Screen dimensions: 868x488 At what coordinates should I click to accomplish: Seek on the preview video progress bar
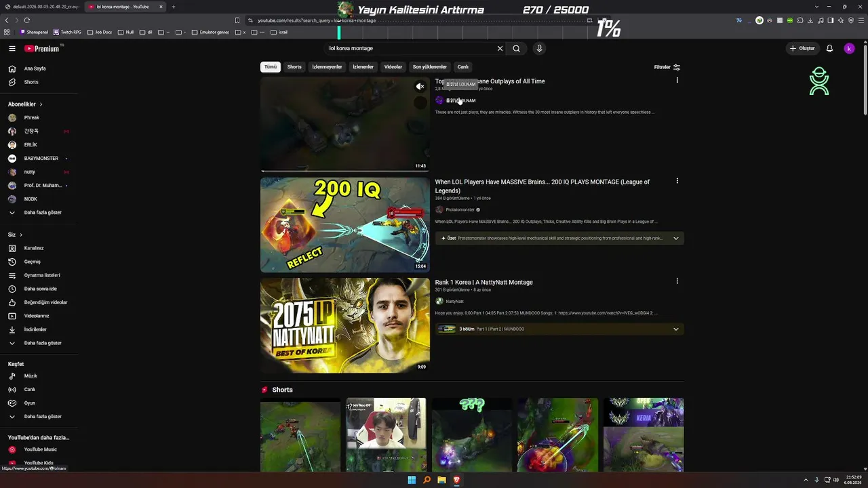[345, 171]
